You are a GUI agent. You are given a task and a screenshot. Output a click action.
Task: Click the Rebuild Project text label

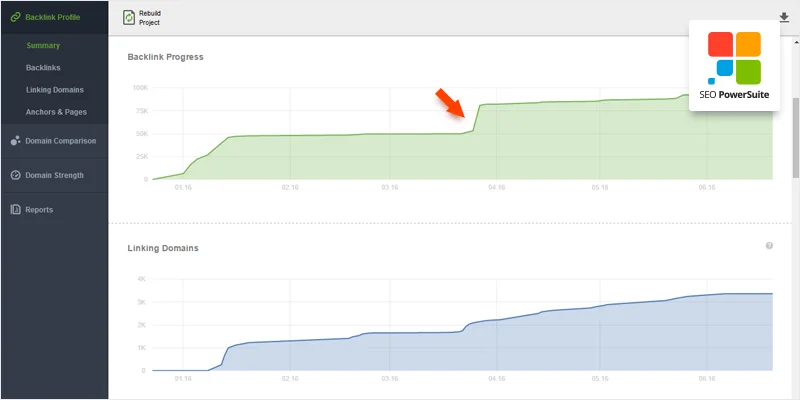click(149, 17)
